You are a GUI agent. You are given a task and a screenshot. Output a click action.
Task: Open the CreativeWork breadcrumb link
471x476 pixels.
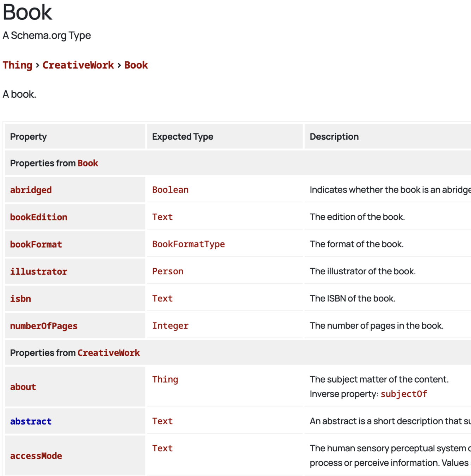click(78, 65)
